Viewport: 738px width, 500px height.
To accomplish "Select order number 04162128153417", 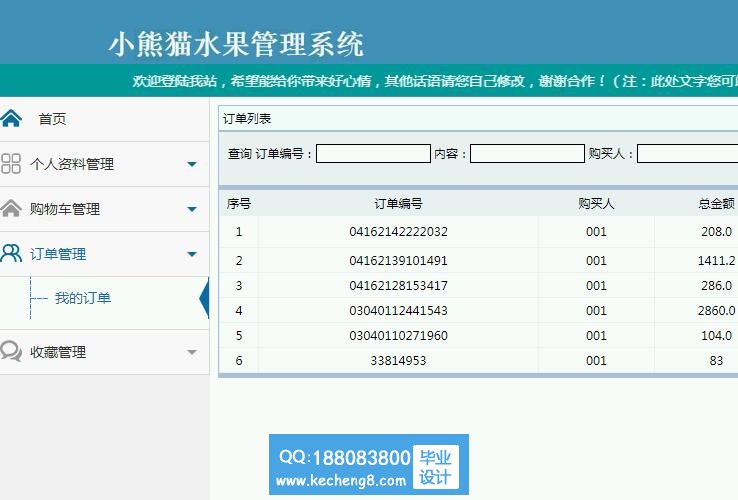I will point(398,285).
